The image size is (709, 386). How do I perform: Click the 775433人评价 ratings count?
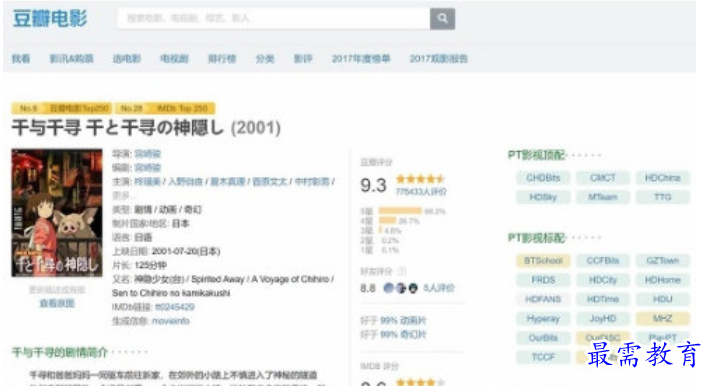pos(421,192)
